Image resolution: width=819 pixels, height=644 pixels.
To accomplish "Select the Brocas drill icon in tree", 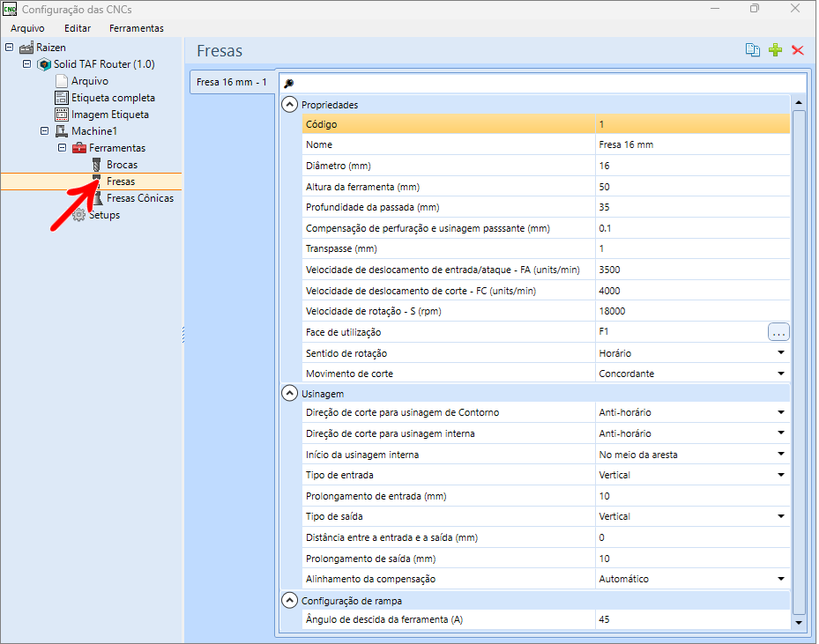I will tap(97, 165).
